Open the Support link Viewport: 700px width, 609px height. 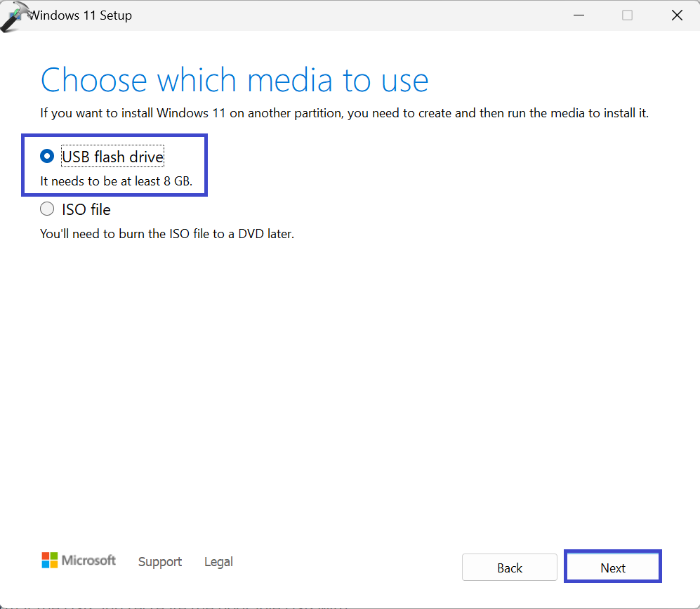pos(160,562)
